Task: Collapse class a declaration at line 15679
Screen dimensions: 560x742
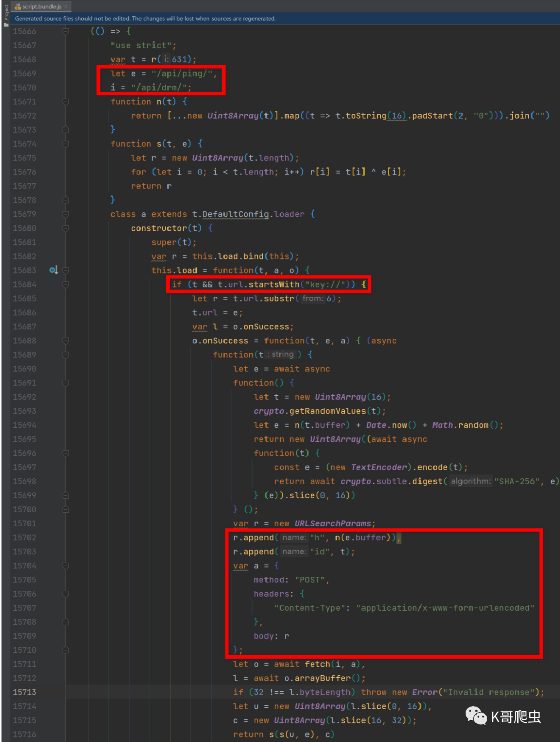Action: (66, 214)
